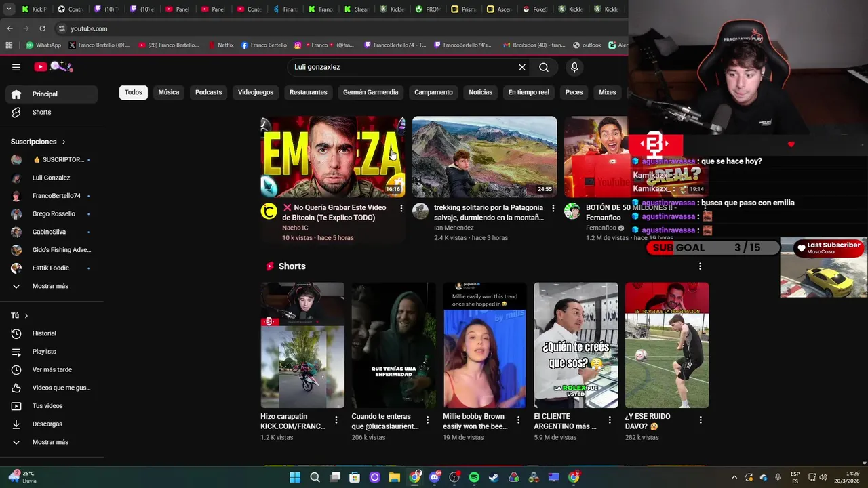Image resolution: width=868 pixels, height=488 pixels.
Task: Open options menu for Bitcoin video
Action: coord(401,208)
